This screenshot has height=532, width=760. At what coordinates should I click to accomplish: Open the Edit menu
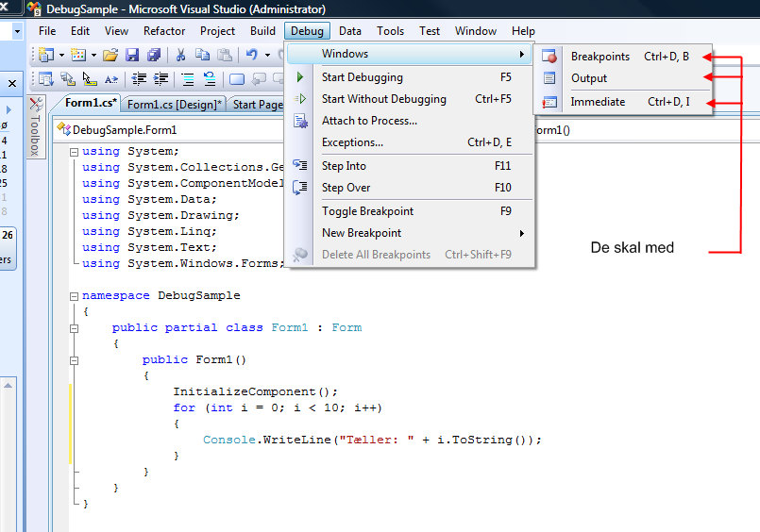[80, 31]
